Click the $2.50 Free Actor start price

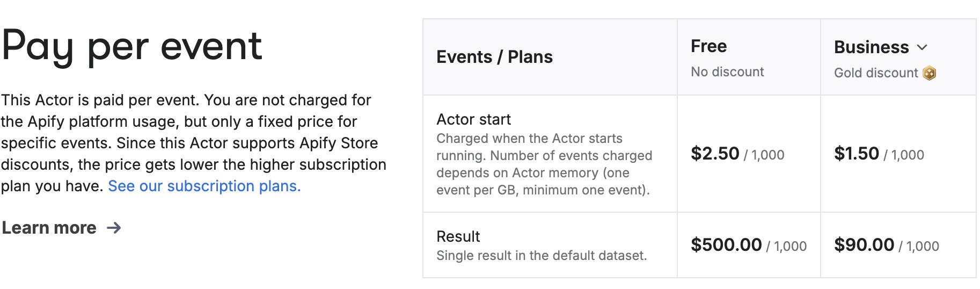(715, 154)
